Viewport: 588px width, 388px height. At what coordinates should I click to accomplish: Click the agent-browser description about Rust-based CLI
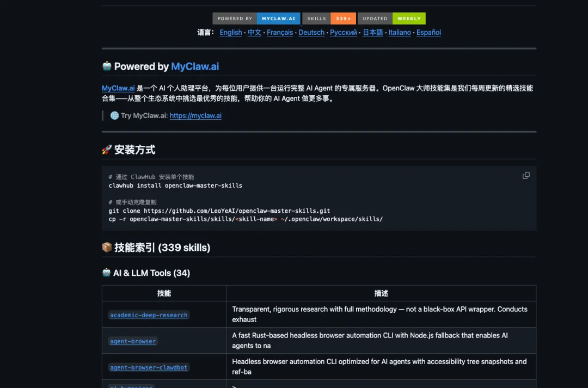(370, 341)
